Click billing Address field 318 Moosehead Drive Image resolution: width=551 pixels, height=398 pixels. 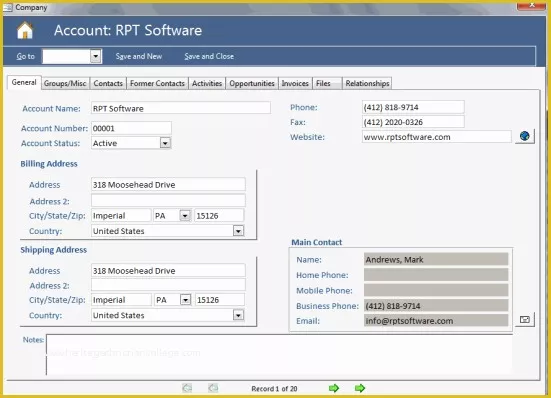tap(168, 184)
